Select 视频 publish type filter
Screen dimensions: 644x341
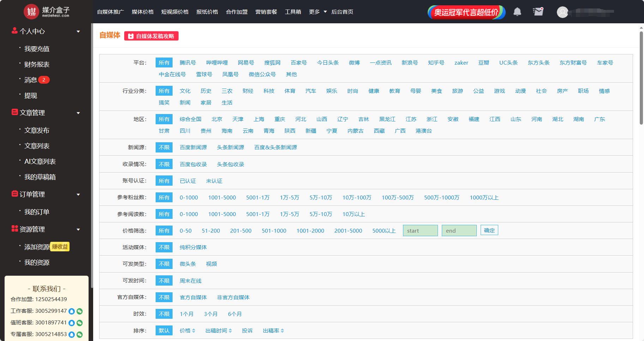pos(211,264)
